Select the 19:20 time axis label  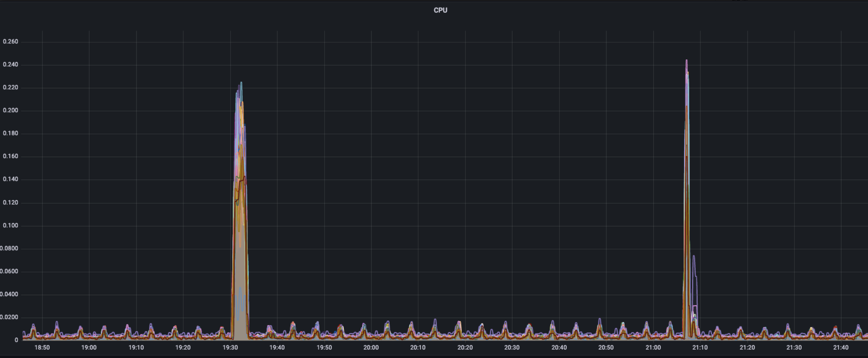[183, 348]
